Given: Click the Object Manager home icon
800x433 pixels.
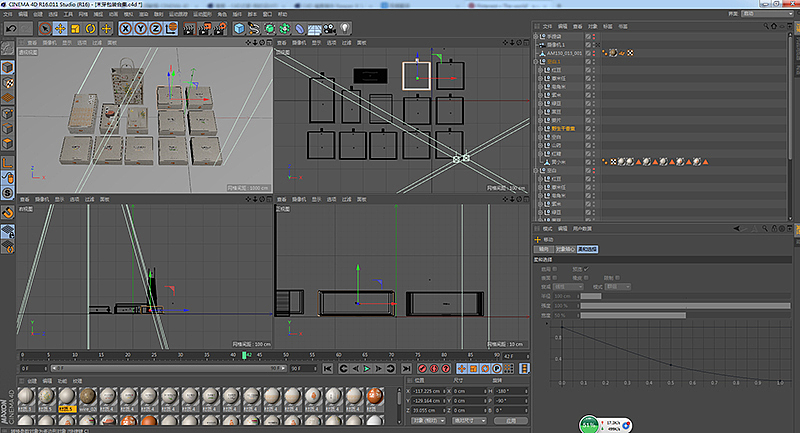Looking at the screenshot, I should 774,26.
